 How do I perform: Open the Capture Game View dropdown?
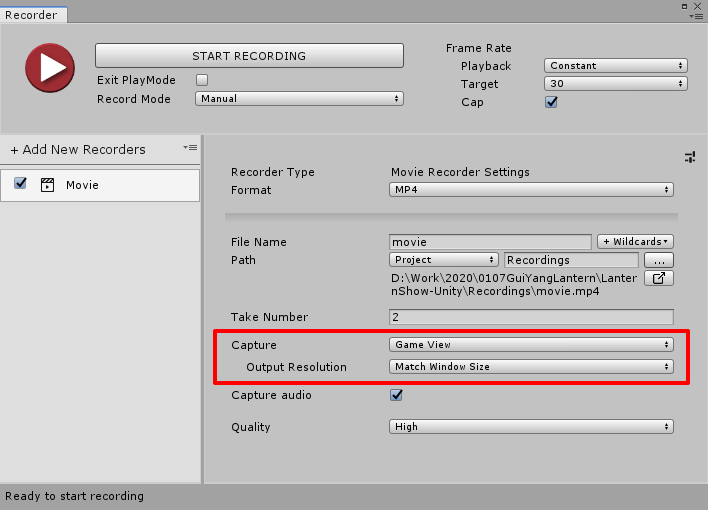coord(531,345)
